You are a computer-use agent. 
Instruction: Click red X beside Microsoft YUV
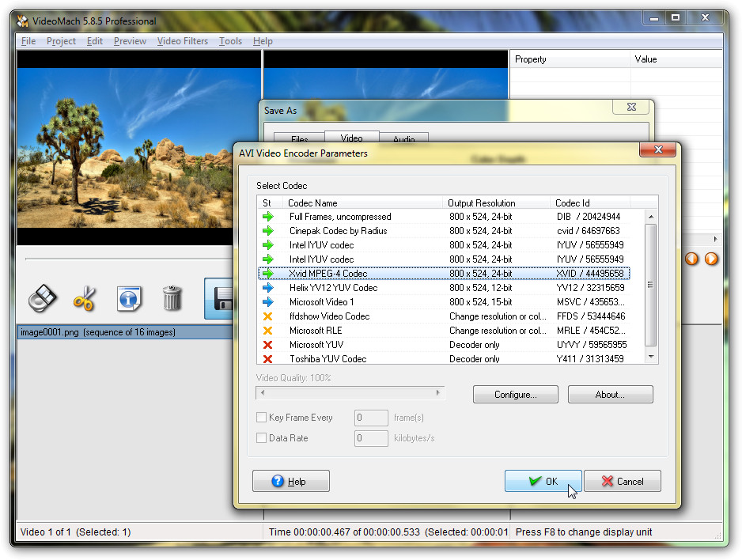pos(268,344)
